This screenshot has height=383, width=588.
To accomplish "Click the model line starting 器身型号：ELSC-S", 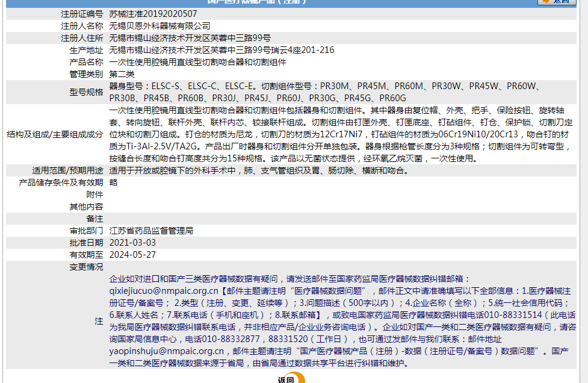I will click(326, 86).
